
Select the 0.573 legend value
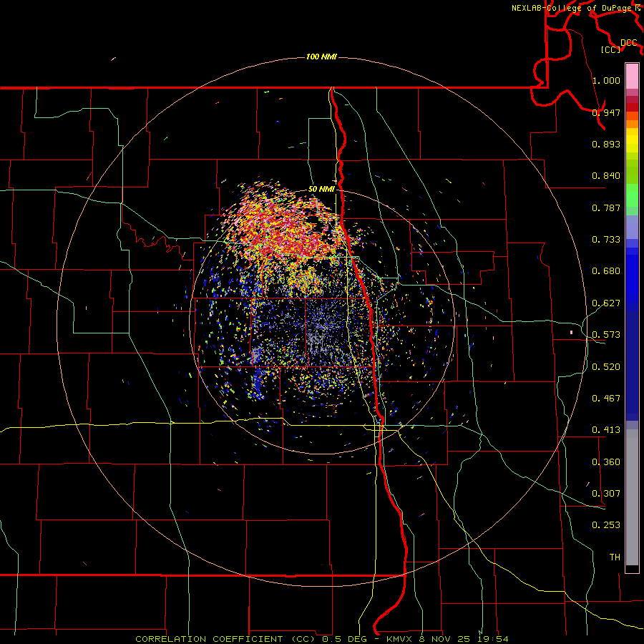(x=606, y=334)
